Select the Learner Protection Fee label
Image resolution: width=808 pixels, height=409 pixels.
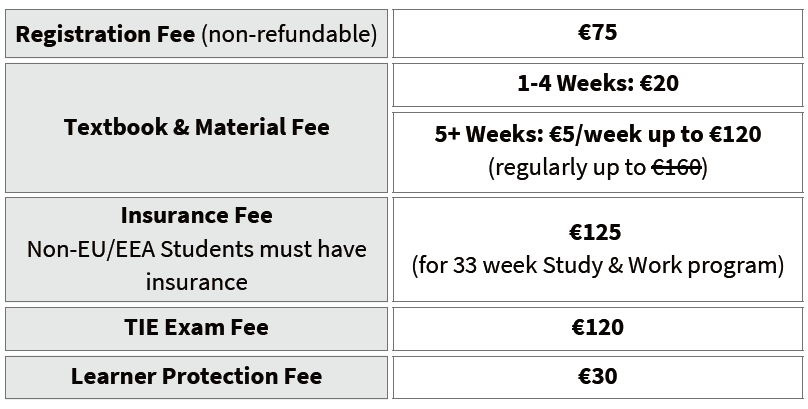tap(196, 377)
